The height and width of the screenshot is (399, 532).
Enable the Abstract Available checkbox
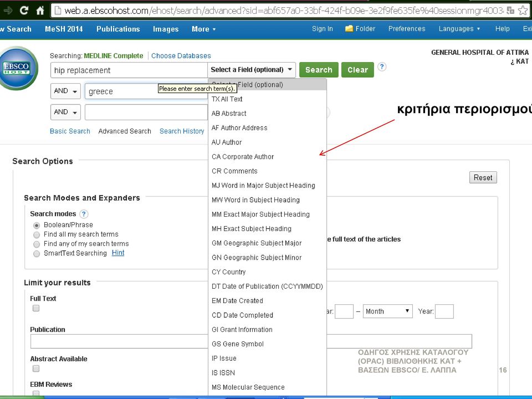[x=36, y=369]
